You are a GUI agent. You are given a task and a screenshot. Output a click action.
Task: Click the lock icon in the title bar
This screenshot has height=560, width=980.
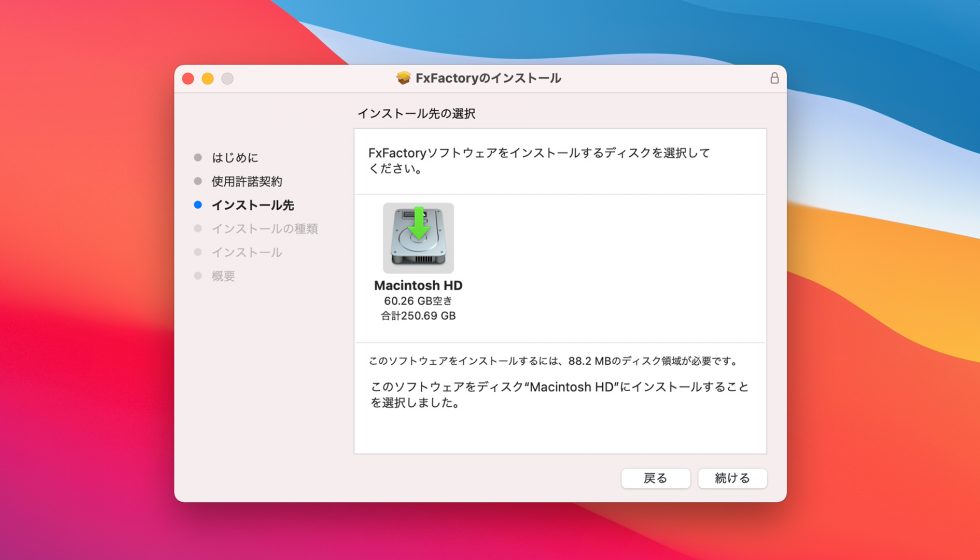774,78
